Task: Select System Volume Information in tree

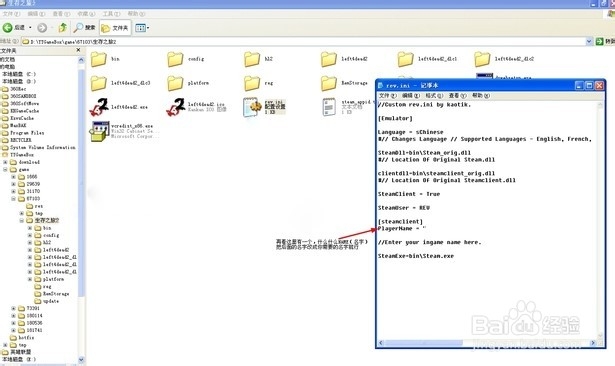Action: point(43,147)
